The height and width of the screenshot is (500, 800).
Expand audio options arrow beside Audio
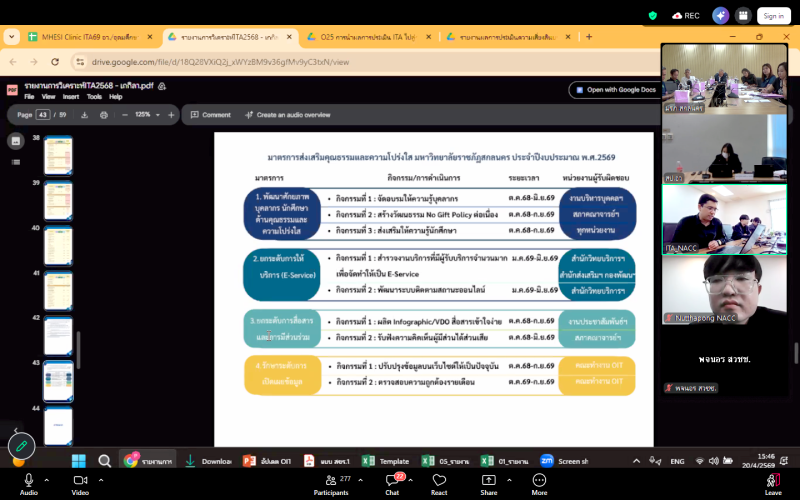pos(47,477)
